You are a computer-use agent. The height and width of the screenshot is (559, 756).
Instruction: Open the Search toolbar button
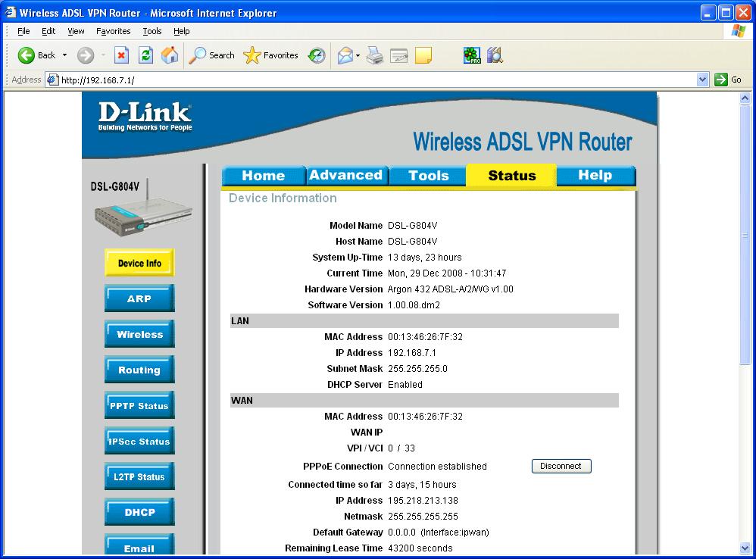211,55
